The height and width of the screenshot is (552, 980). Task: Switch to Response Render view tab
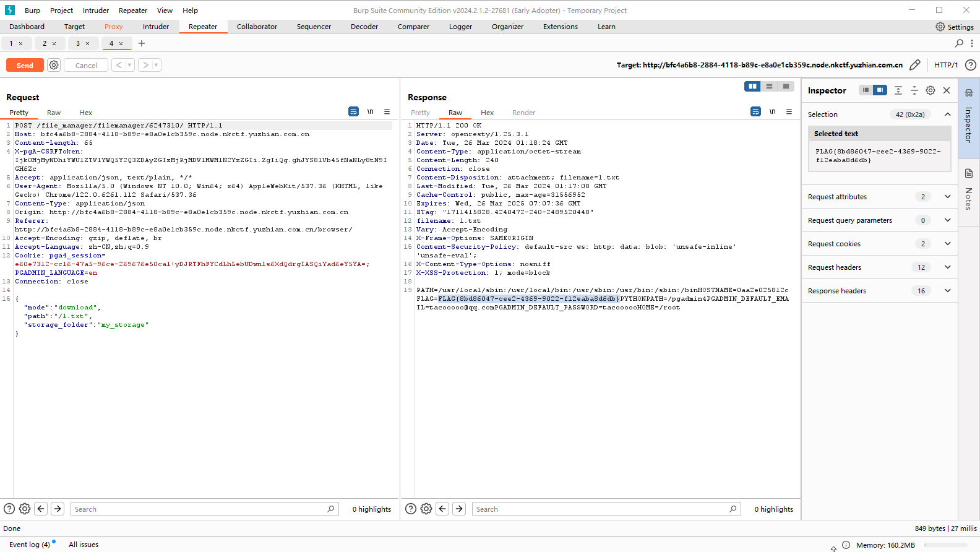(x=523, y=113)
